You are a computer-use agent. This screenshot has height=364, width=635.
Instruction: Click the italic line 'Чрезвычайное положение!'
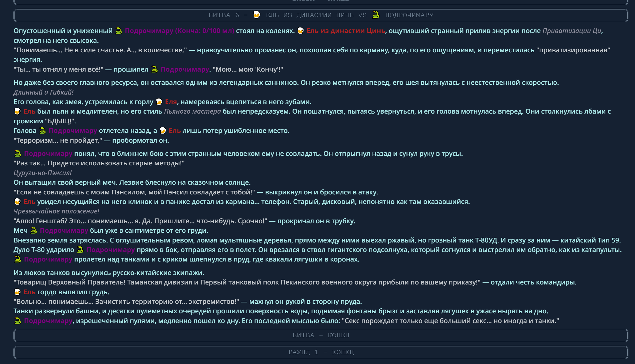[56, 211]
